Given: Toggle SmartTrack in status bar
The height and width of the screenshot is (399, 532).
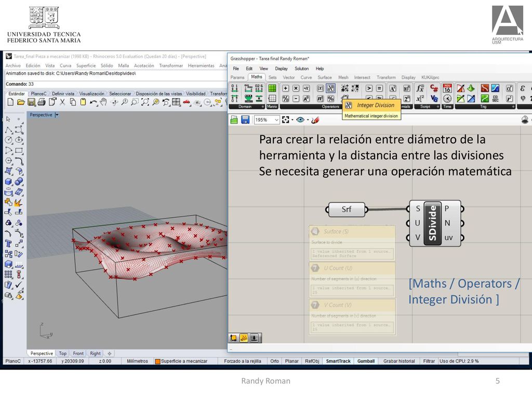Looking at the screenshot, I should pyautogui.click(x=338, y=361).
